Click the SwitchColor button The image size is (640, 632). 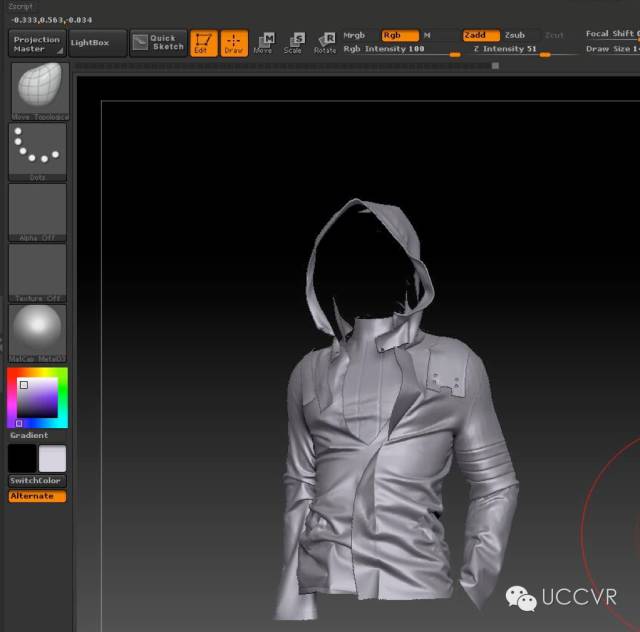coord(37,481)
